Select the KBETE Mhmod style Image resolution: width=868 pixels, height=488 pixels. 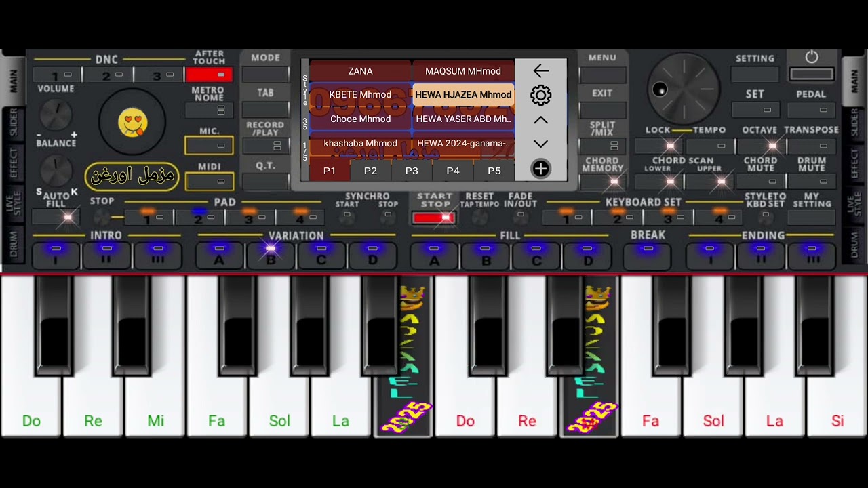[360, 95]
